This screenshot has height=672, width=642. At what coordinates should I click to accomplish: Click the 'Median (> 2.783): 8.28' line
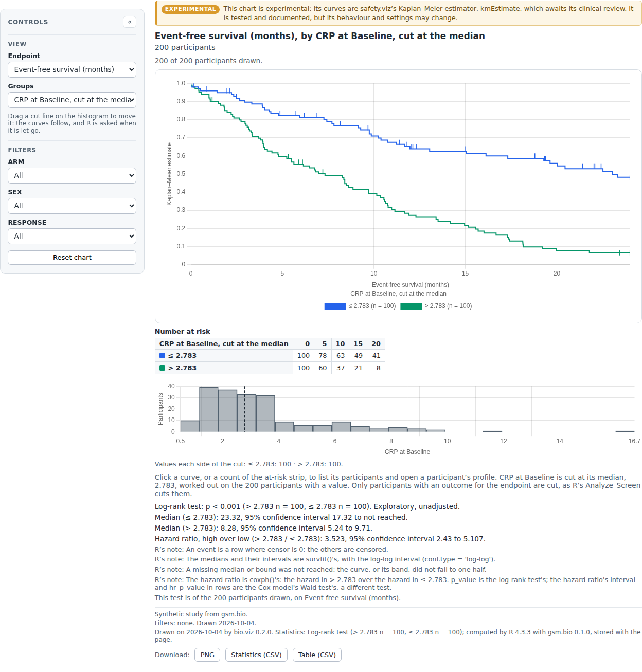(263, 529)
